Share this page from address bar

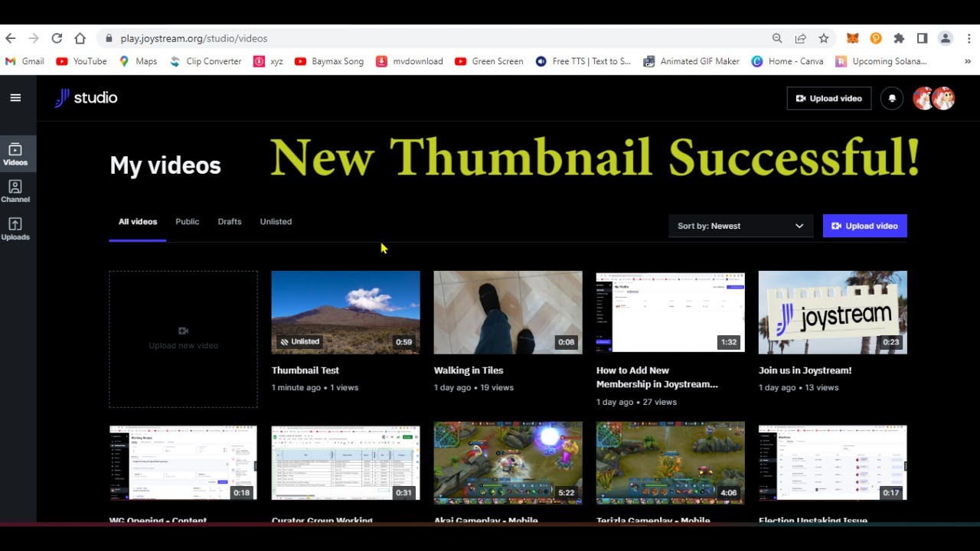click(800, 38)
